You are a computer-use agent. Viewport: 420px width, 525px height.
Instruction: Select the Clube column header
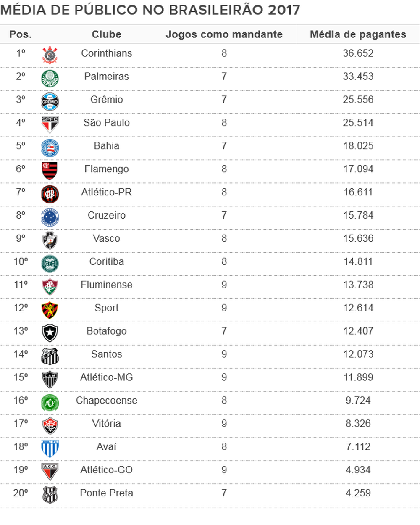tap(107, 34)
